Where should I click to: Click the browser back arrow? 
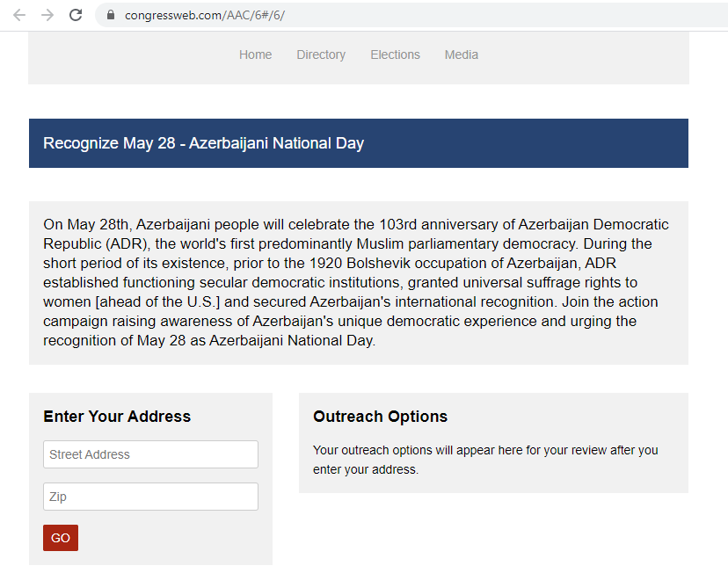tap(19, 15)
